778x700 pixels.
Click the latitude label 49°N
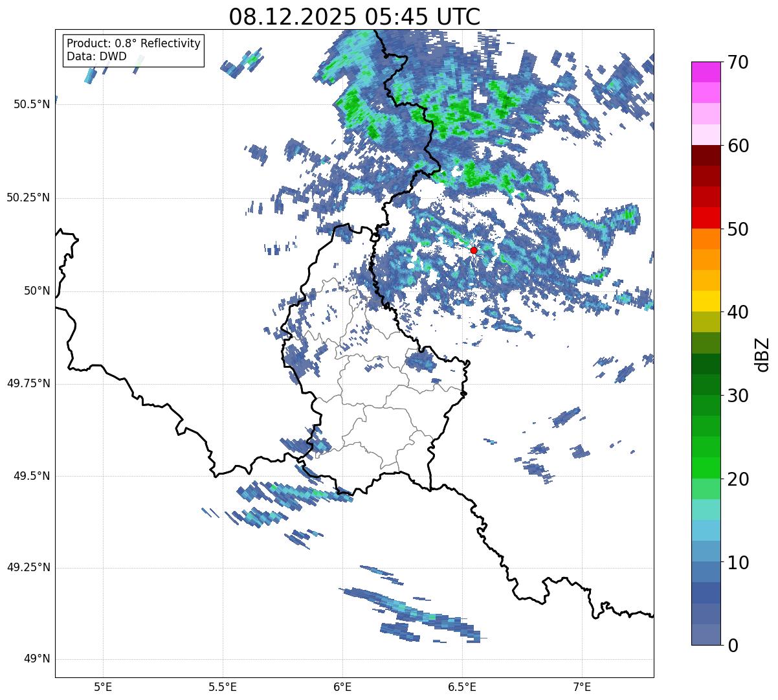tap(37, 659)
